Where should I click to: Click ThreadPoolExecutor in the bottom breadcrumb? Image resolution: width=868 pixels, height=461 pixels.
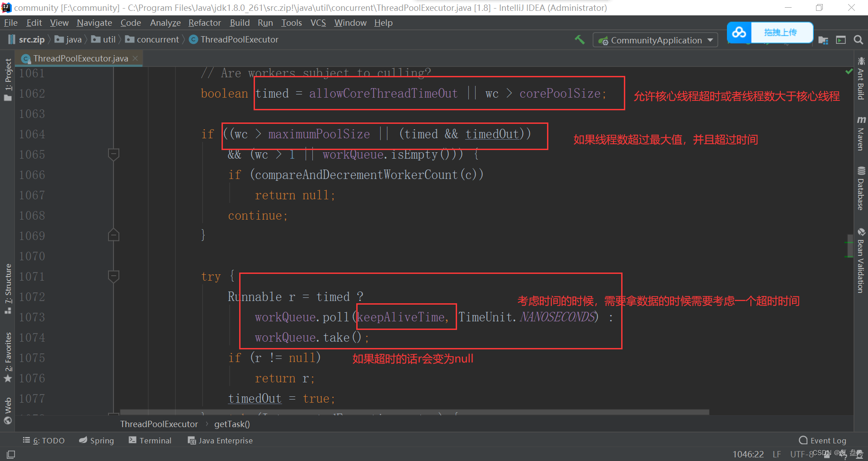click(x=159, y=424)
